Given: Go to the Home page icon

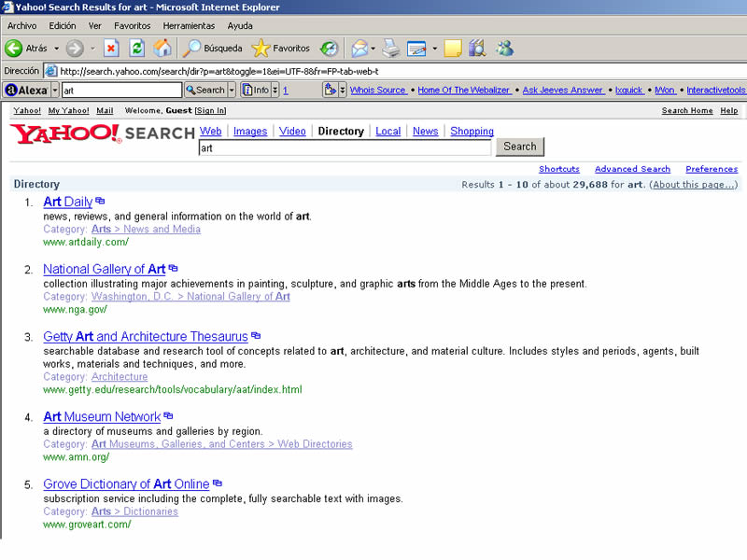Looking at the screenshot, I should pyautogui.click(x=162, y=49).
